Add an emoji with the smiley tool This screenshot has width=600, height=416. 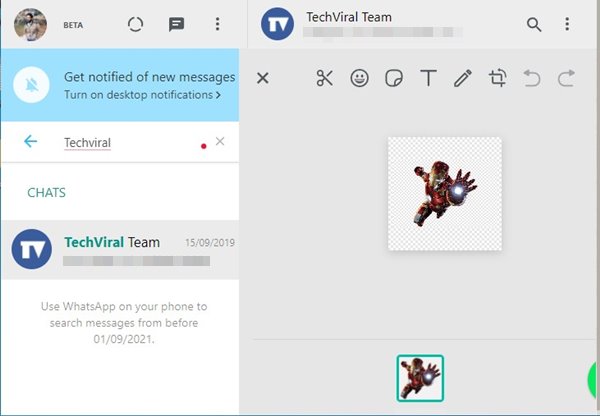(359, 78)
